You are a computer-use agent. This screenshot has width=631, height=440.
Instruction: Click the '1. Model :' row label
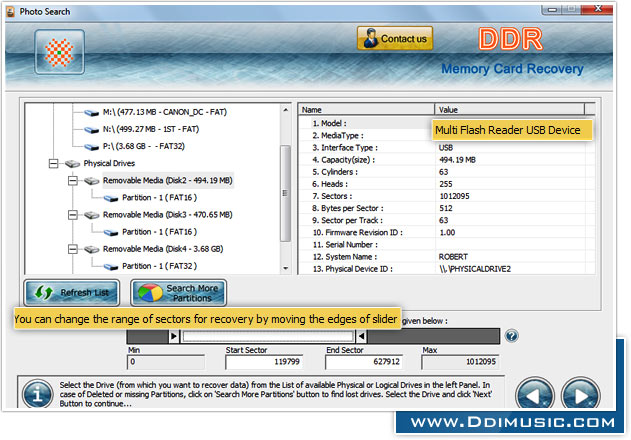(329, 124)
